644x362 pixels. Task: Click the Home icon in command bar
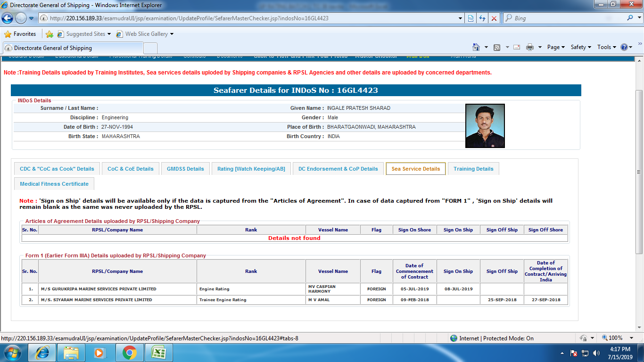(476, 47)
